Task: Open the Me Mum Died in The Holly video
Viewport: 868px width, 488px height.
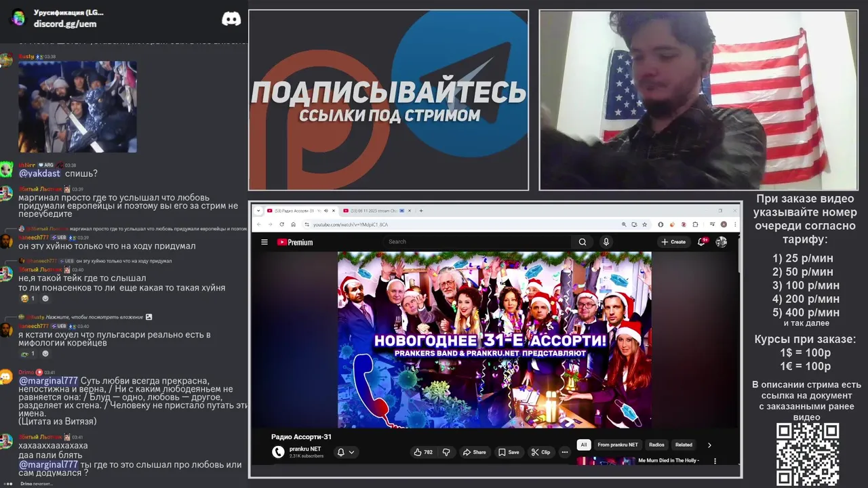Action: point(669,461)
